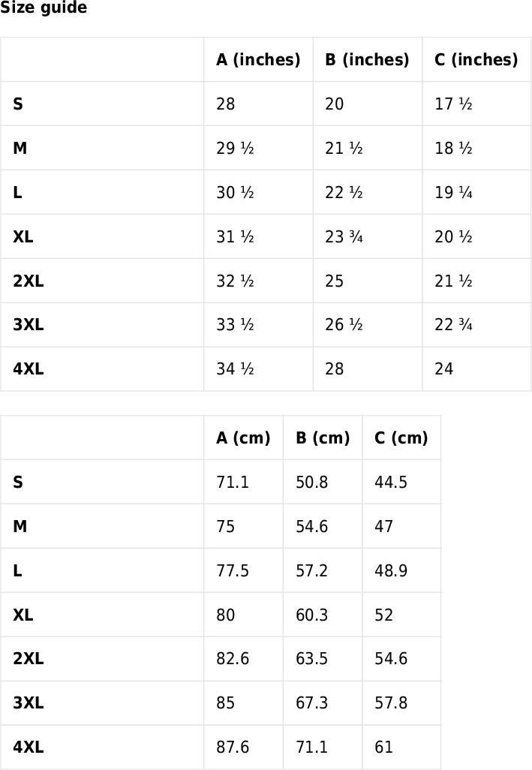Image resolution: width=532 pixels, height=770 pixels.
Task: Click the 22 ¾ value for 3XL
Action: click(453, 325)
